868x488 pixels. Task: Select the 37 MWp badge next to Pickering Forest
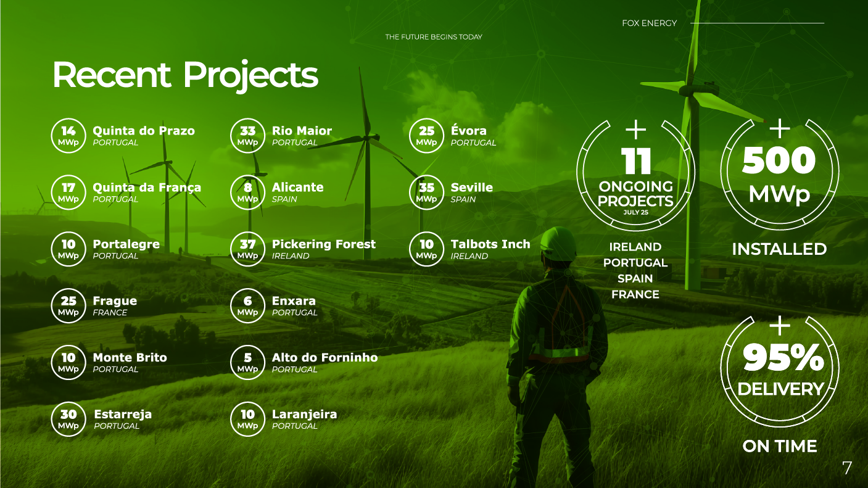[x=247, y=250]
